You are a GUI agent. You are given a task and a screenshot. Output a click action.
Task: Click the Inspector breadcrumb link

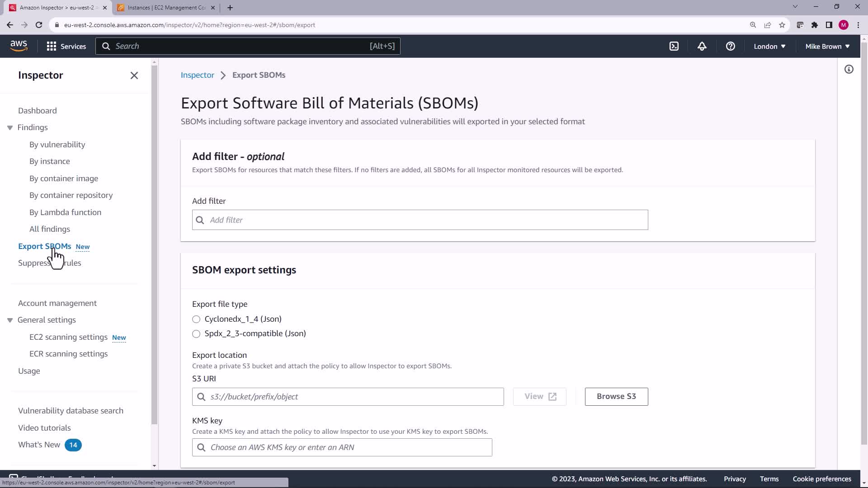pyautogui.click(x=197, y=75)
